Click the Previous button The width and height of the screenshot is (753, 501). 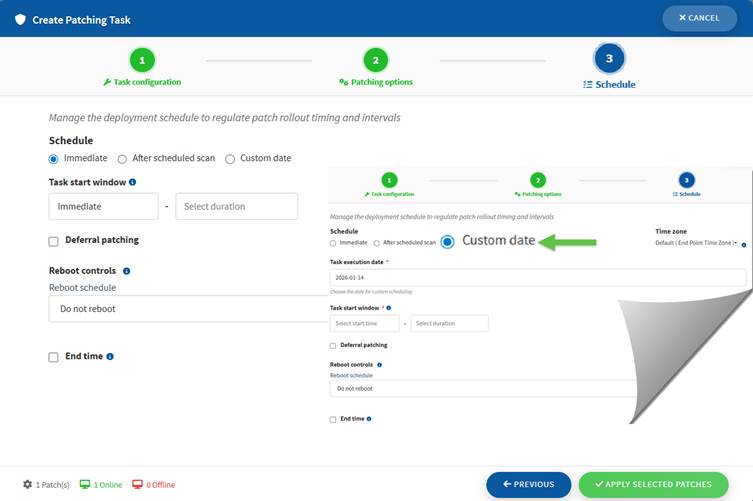pyautogui.click(x=528, y=485)
